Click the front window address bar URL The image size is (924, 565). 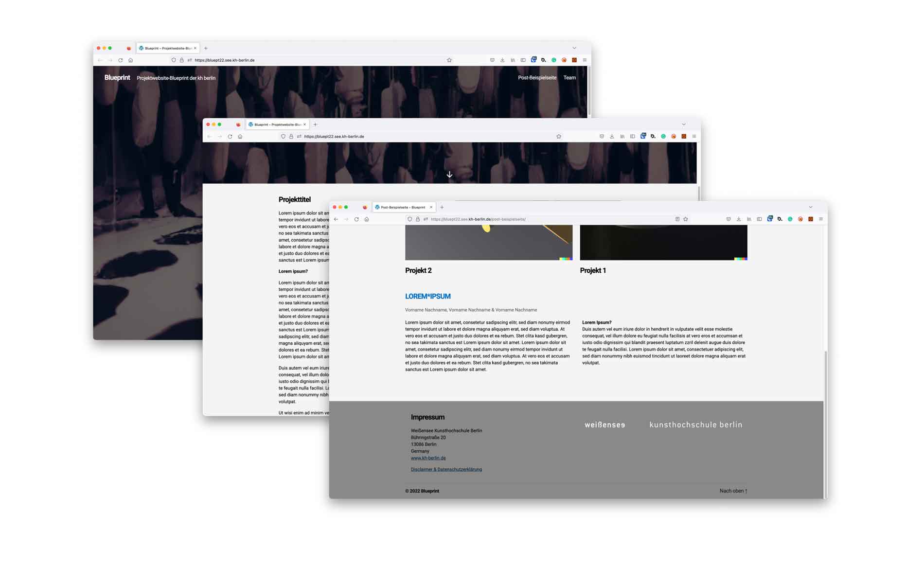point(478,219)
